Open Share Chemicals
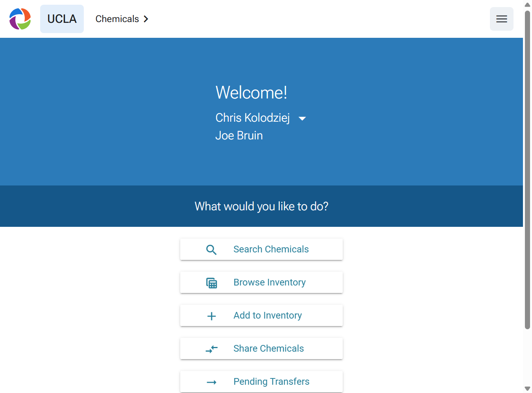The width and height of the screenshot is (532, 393). coord(261,349)
